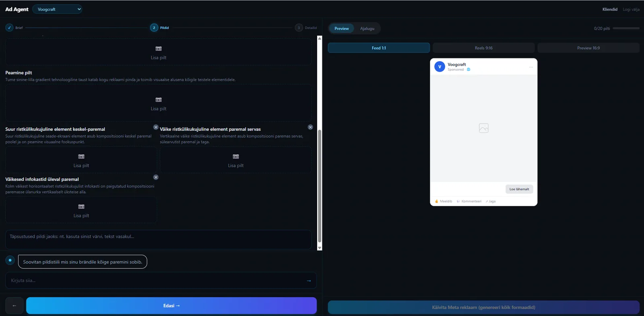Focus the Kirjuta siia chat input
644x316 pixels.
point(157,281)
